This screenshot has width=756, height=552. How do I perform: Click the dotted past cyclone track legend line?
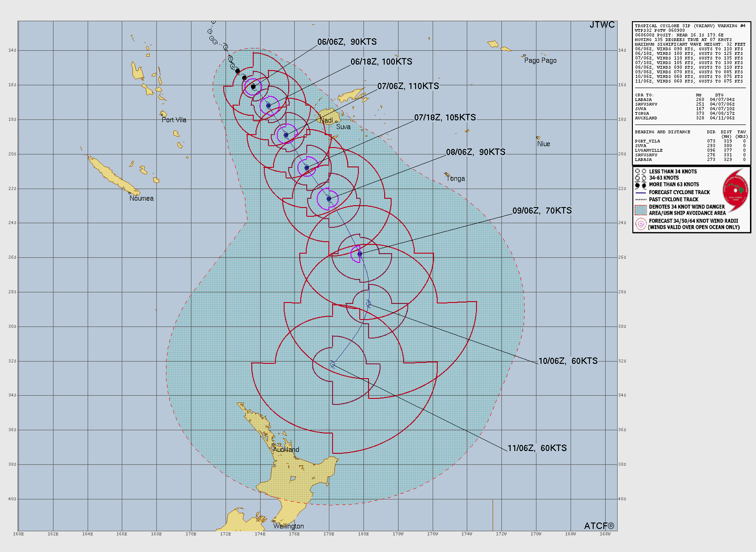click(x=641, y=200)
